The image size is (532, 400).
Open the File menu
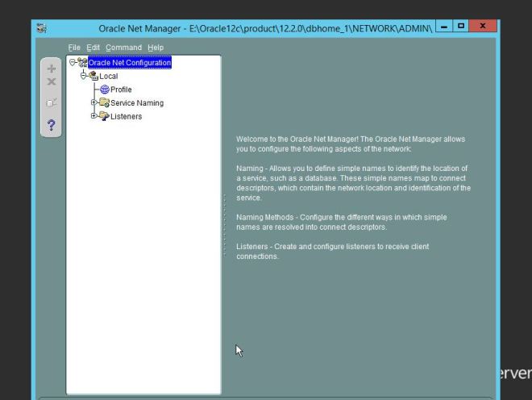(75, 48)
